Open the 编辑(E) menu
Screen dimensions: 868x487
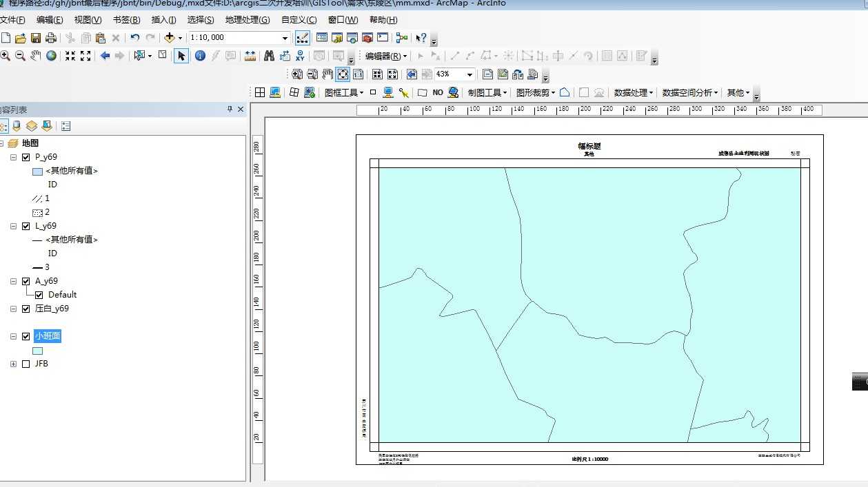[x=50, y=20]
